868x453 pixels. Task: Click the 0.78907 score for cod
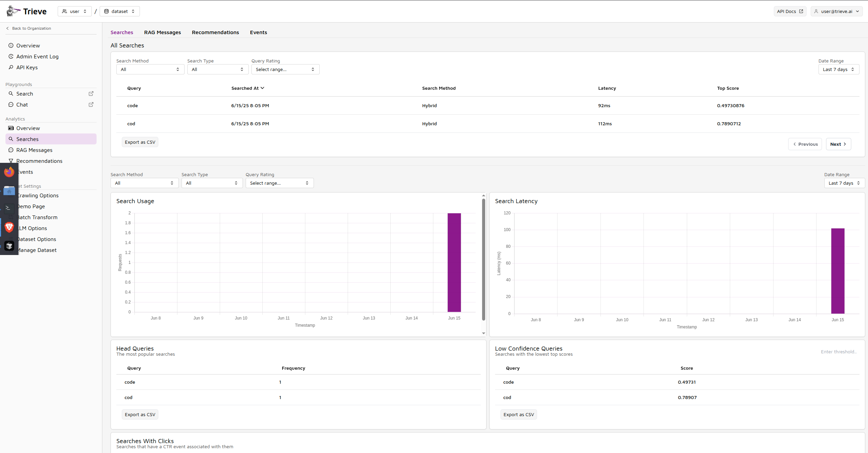tap(687, 397)
